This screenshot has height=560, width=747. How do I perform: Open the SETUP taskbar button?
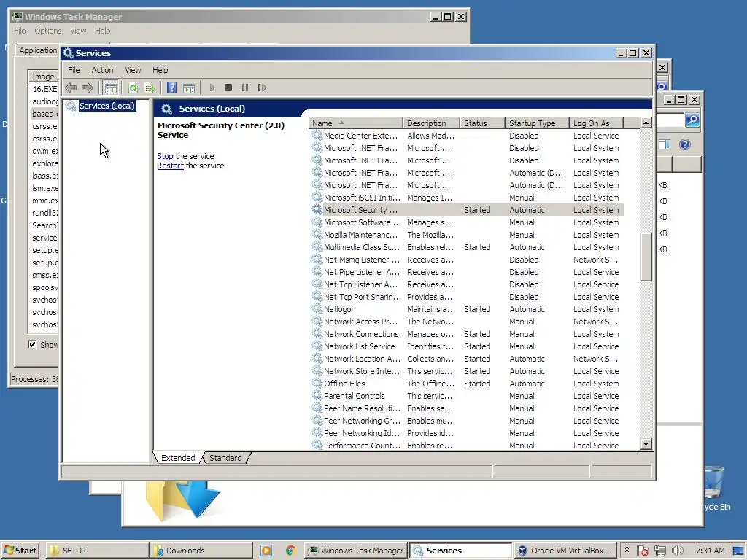point(97,551)
